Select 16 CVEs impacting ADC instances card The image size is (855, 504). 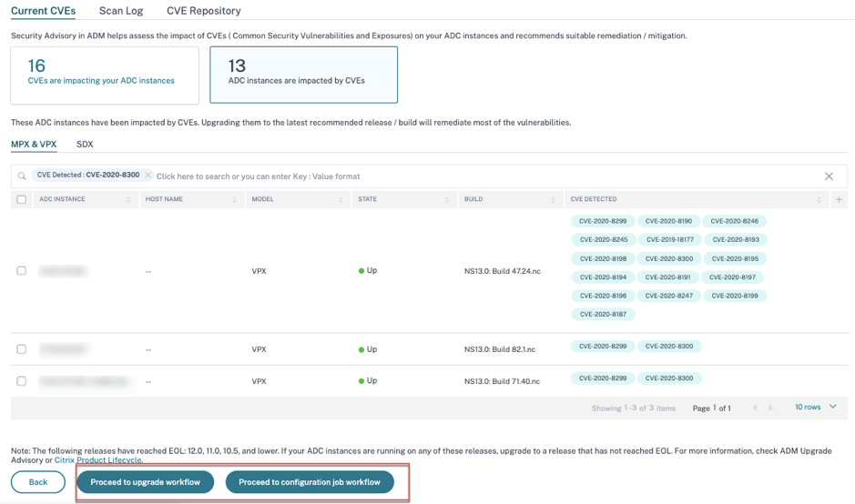[x=105, y=76]
